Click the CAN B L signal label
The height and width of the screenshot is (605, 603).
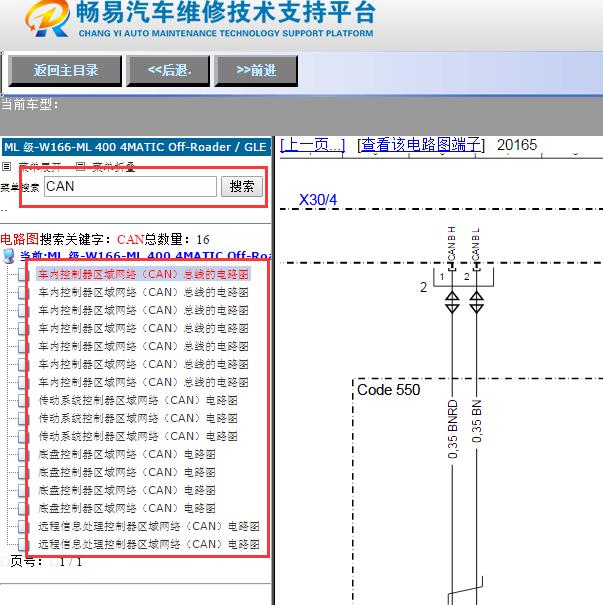coord(476,245)
